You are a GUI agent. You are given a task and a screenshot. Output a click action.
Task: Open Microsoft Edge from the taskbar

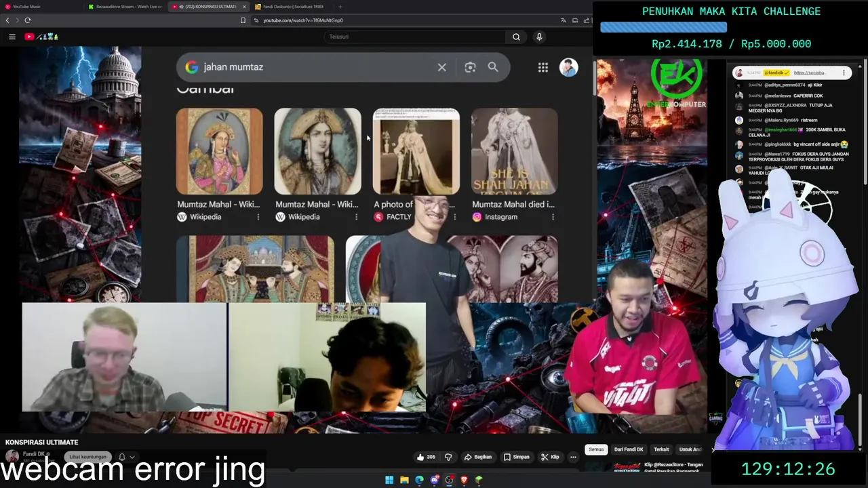[x=419, y=480]
